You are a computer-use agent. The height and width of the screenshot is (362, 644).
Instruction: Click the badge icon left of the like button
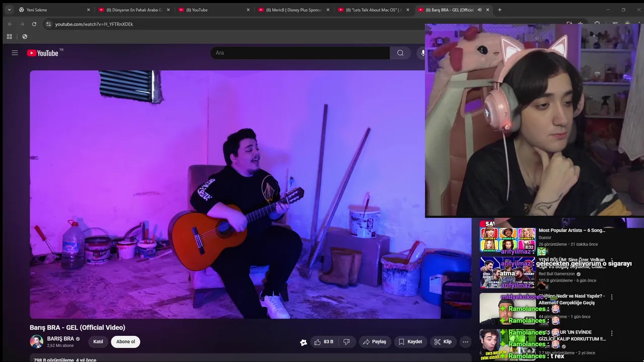(x=303, y=342)
